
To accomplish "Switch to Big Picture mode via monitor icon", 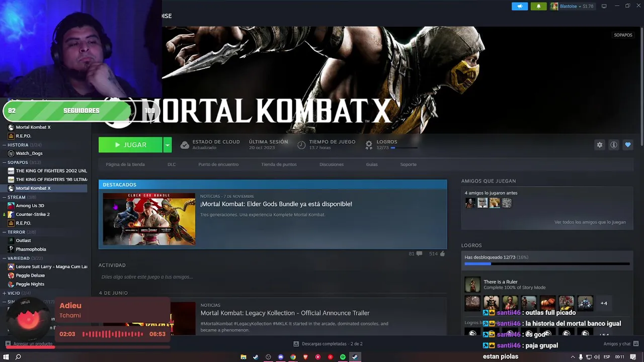I will coord(604,6).
